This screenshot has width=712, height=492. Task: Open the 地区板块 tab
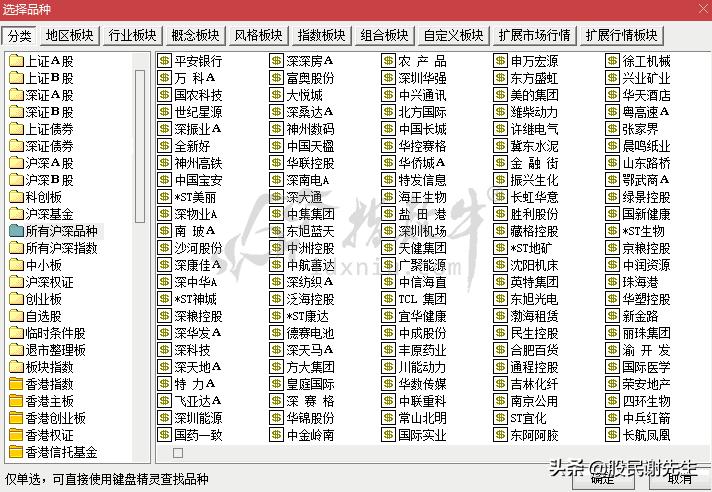69,35
